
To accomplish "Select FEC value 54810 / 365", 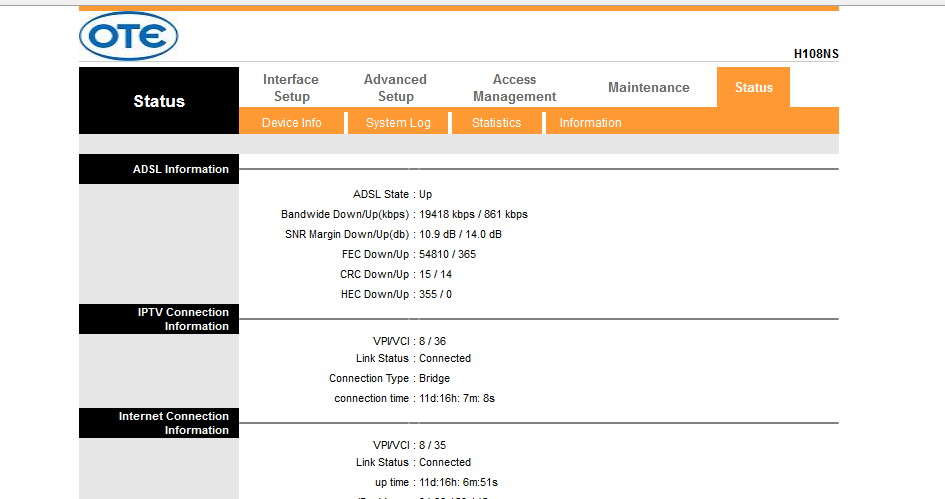I will 447,254.
